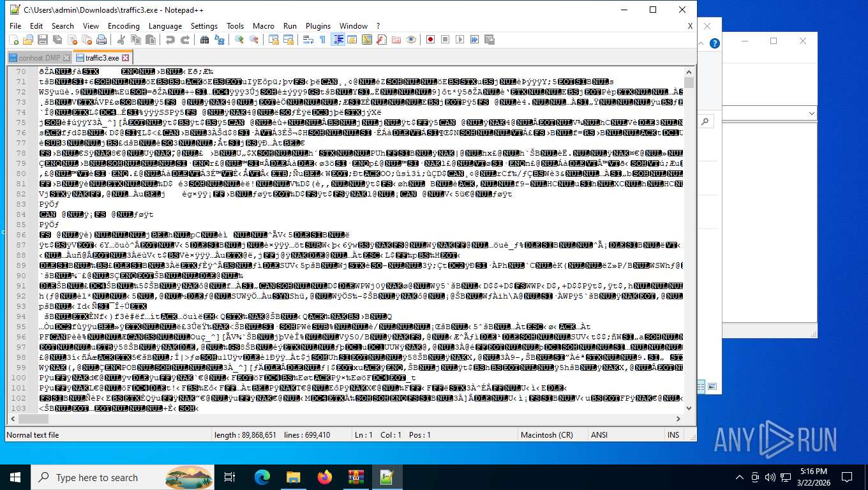Open the Search menu

coord(63,26)
